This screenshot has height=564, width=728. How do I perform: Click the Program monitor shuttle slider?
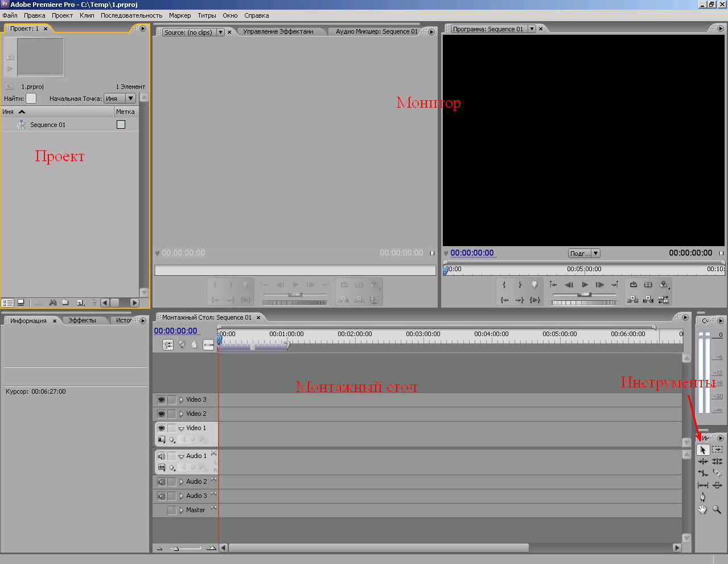pos(585,295)
